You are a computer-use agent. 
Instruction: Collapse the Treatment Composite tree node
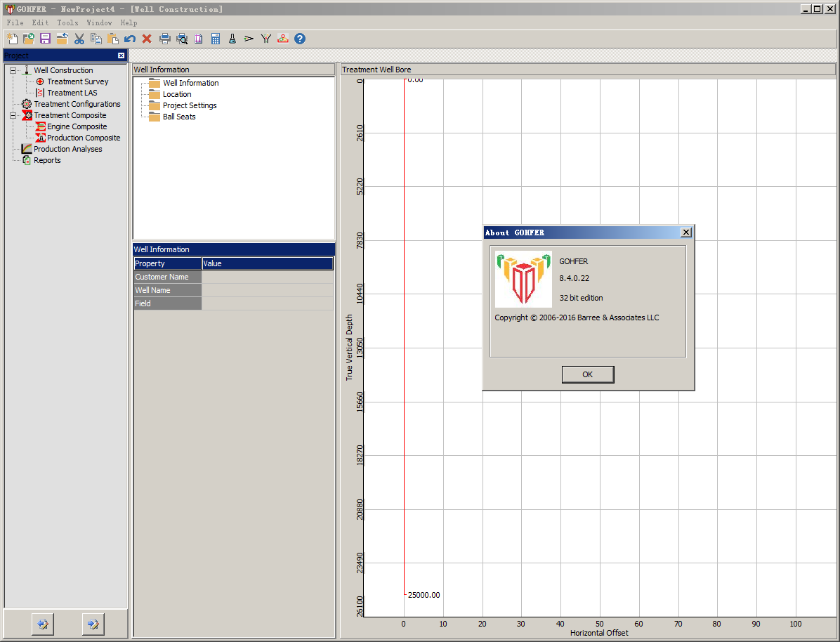click(13, 115)
